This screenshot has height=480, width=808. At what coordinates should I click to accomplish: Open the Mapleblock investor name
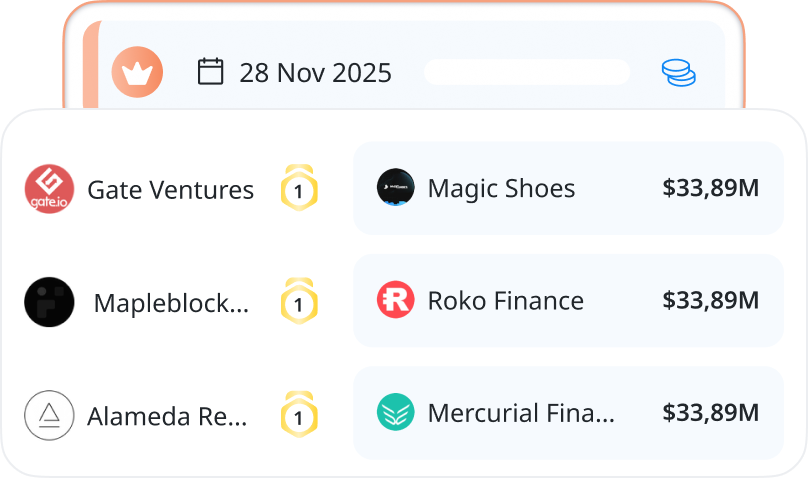point(171,303)
